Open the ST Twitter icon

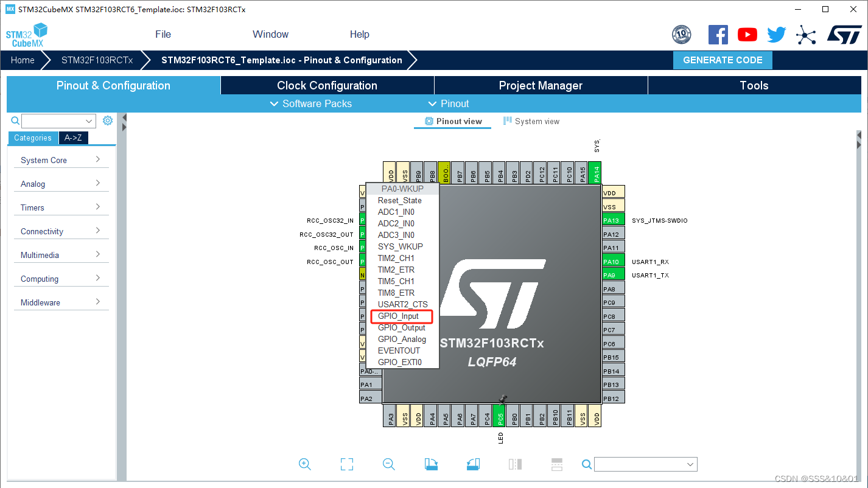click(x=777, y=35)
